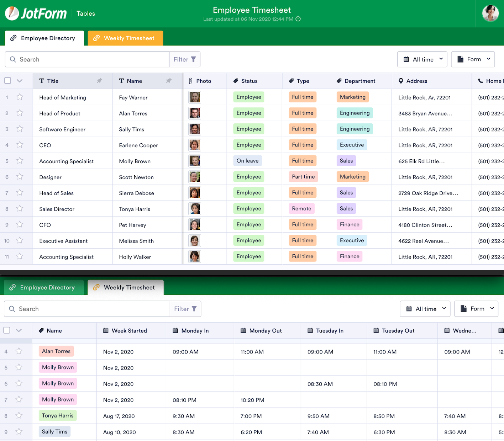
Task: Click the camera icon in the Photo column header
Action: 191,81
